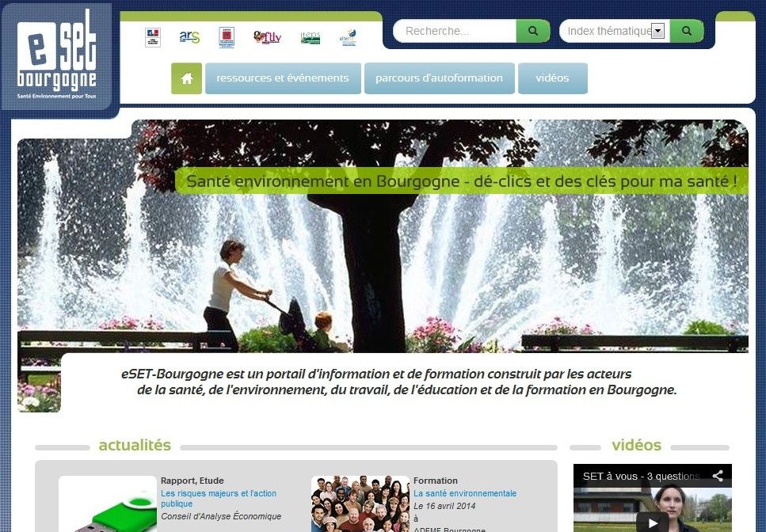Click the search button beside Index thématique
This screenshot has width=766, height=532.
[x=687, y=31]
